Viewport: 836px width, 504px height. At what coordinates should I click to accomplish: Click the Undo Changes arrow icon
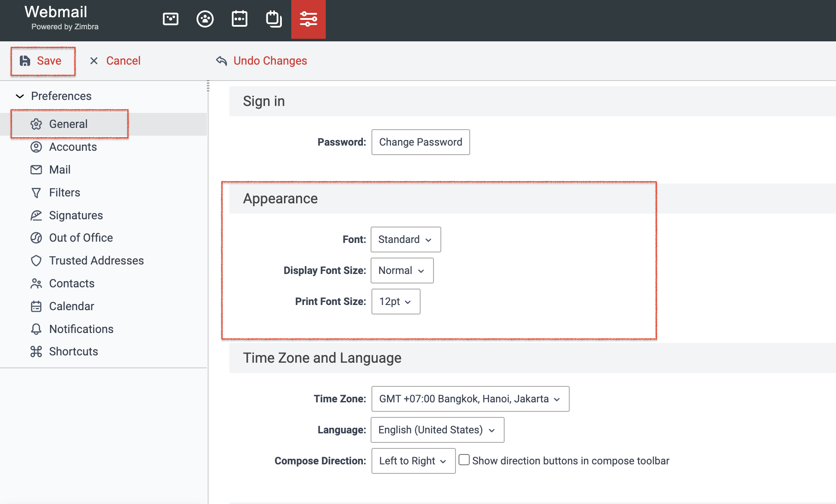[x=221, y=61]
